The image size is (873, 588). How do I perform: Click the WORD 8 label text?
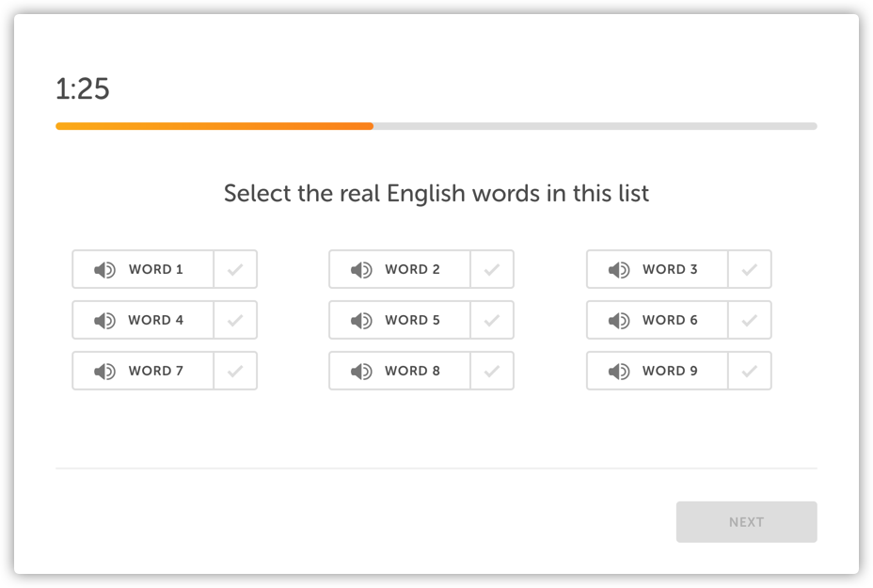click(x=412, y=372)
